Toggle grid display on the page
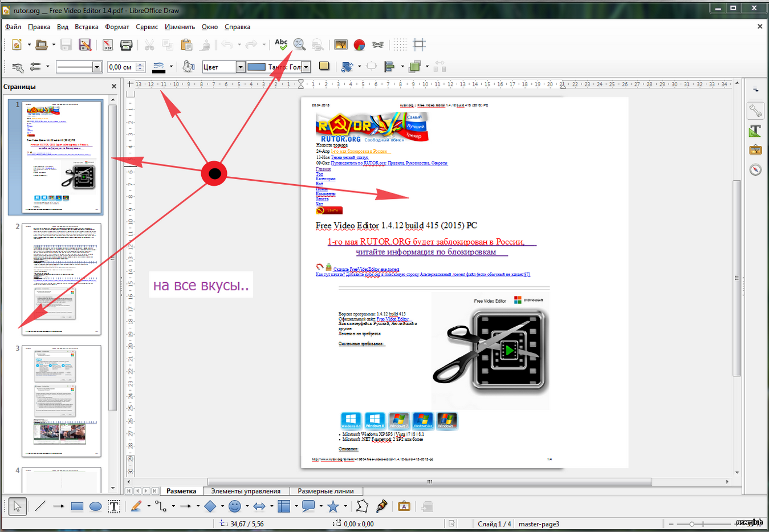 (401, 44)
